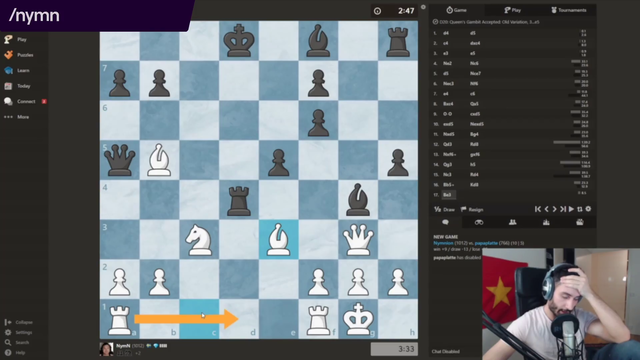
Task: Open the leaderboard podium tab
Action: coord(546,222)
